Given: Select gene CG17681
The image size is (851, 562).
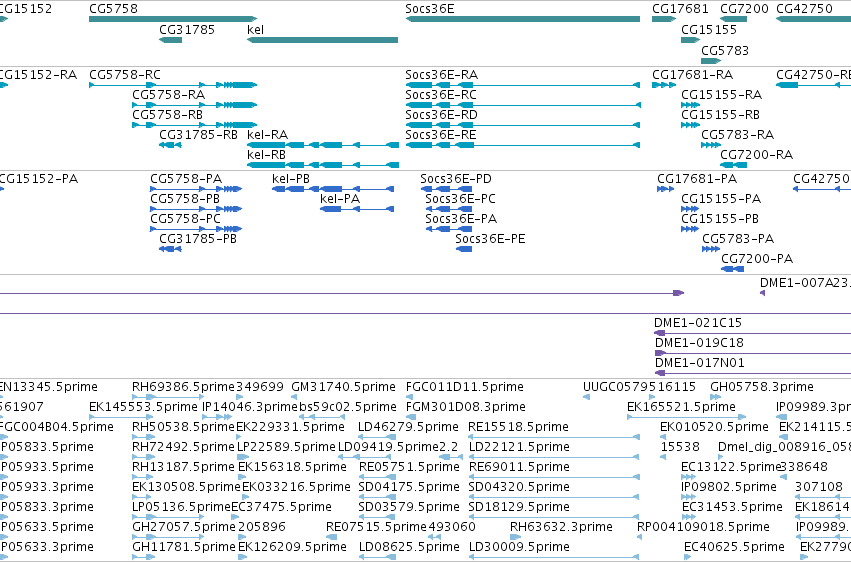Looking at the screenshot, I should point(664,19).
